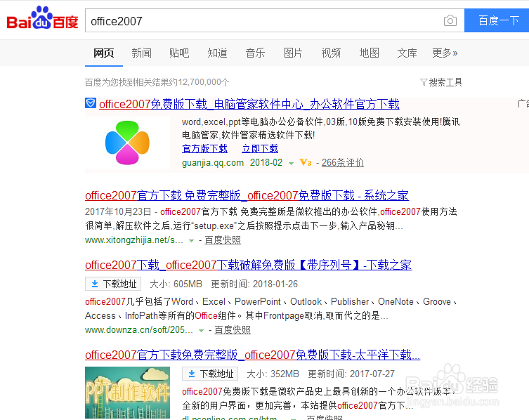Click download arrow icon in 352MB row

[x=192, y=374]
